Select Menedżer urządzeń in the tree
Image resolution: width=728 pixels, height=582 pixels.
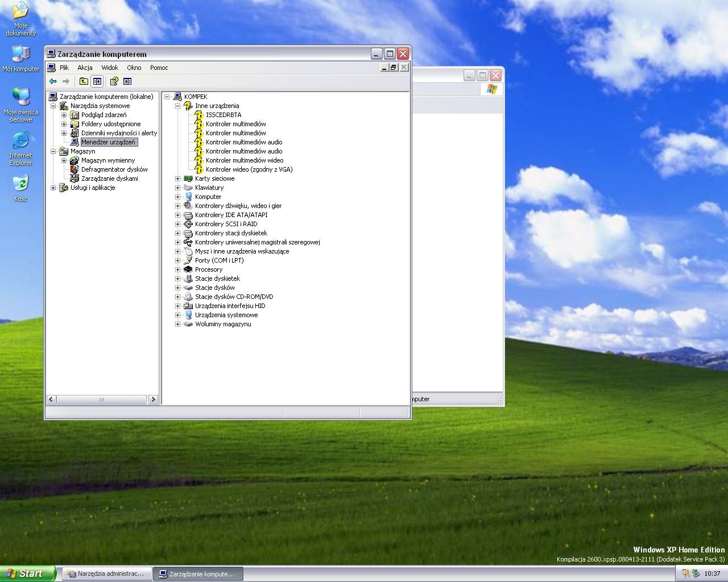[x=109, y=142]
